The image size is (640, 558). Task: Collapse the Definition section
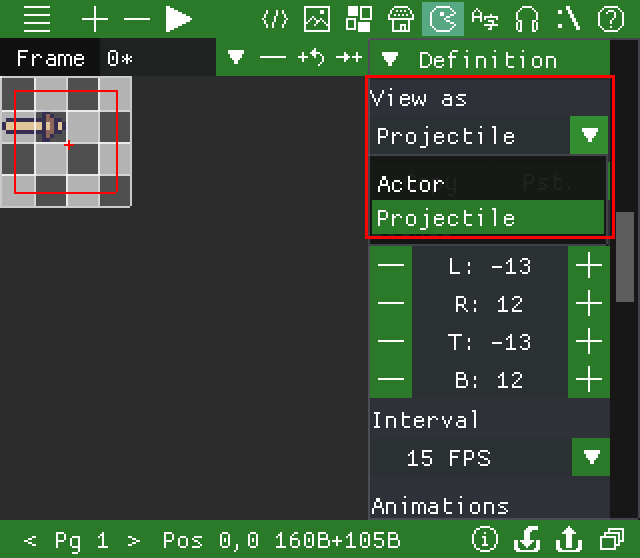pyautogui.click(x=390, y=60)
